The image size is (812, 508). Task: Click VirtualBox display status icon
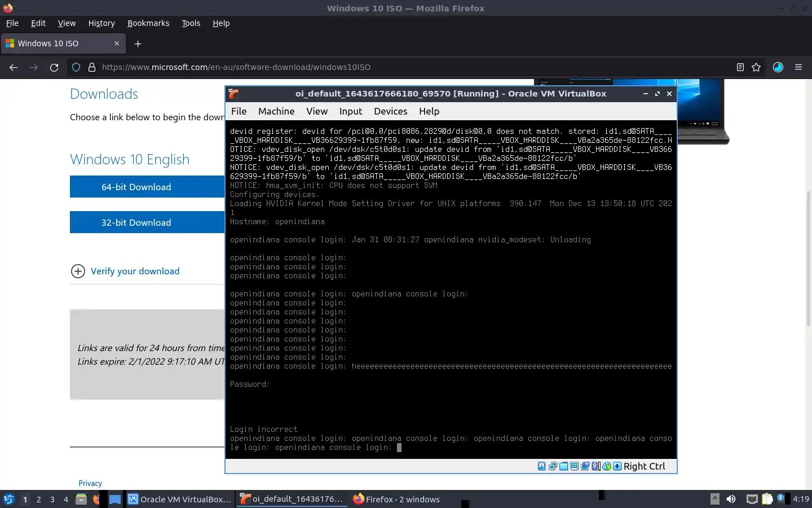(x=574, y=466)
